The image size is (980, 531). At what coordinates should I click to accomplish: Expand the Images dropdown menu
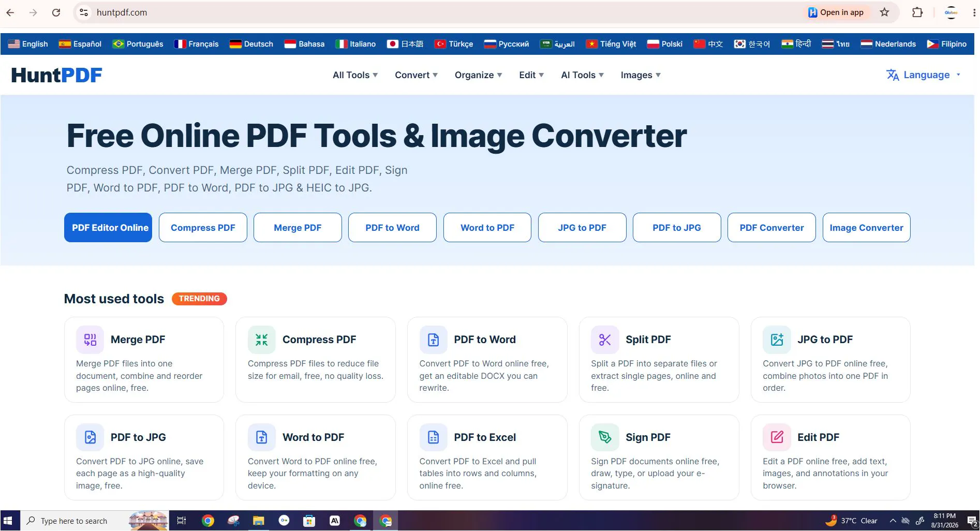[641, 75]
